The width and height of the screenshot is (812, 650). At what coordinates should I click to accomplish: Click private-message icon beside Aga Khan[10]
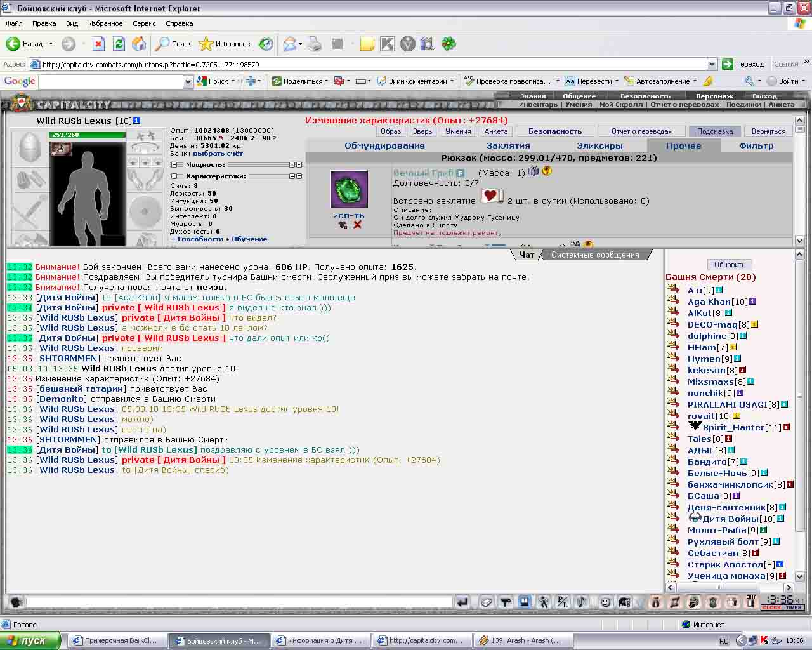[x=673, y=300]
